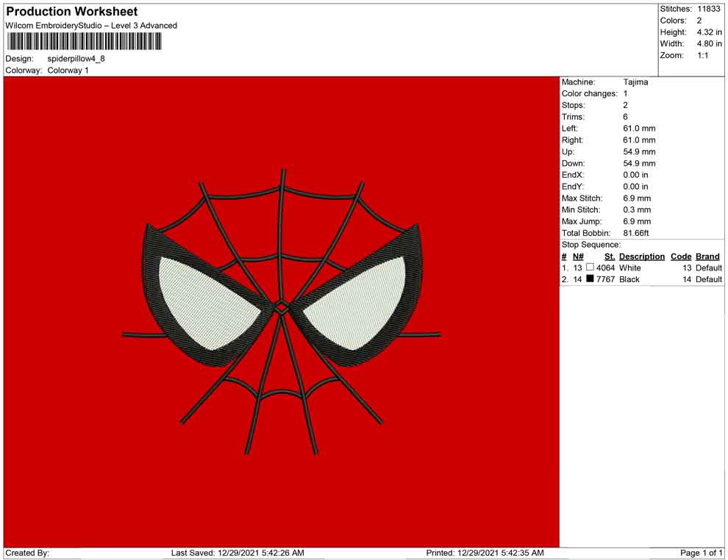The height and width of the screenshot is (560, 728).
Task: Click 'Wilcom EmbroideryStudio – Level 3 Advanced' text
Action: coord(91,26)
